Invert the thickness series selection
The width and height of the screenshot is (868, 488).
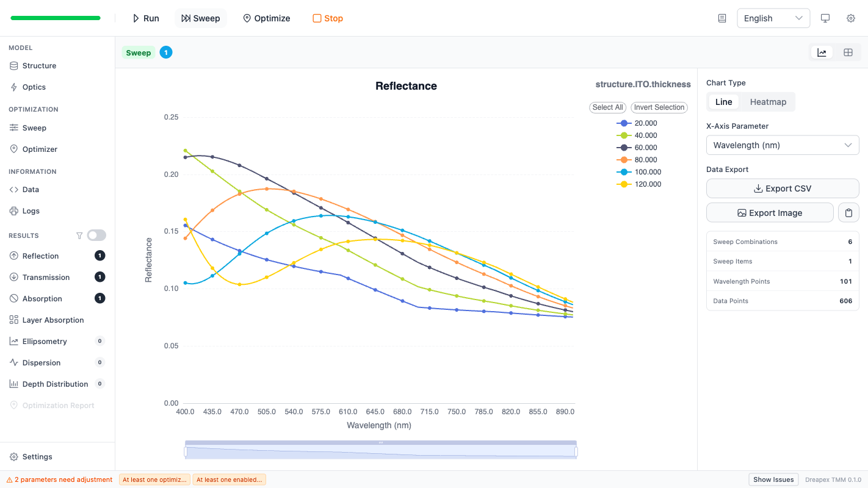659,107
